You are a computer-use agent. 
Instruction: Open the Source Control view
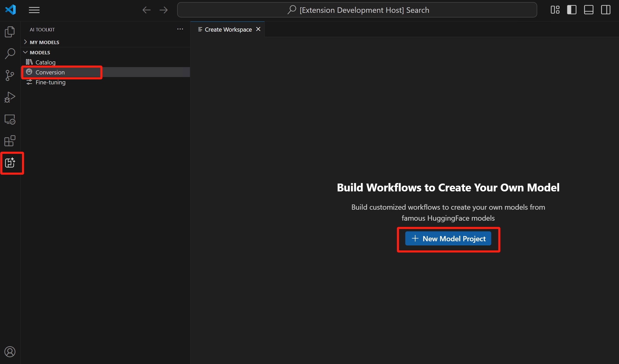[10, 75]
